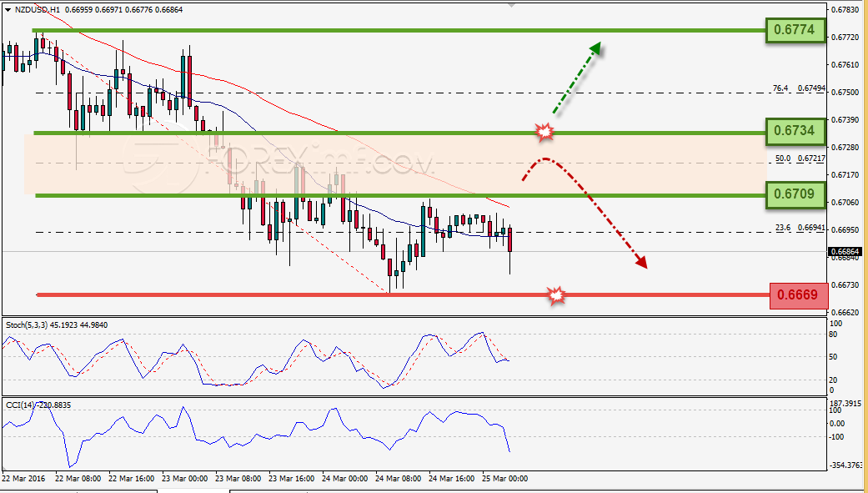The width and height of the screenshot is (868, 493).
Task: Click 0.67280 on the price scale
Action: (x=845, y=148)
